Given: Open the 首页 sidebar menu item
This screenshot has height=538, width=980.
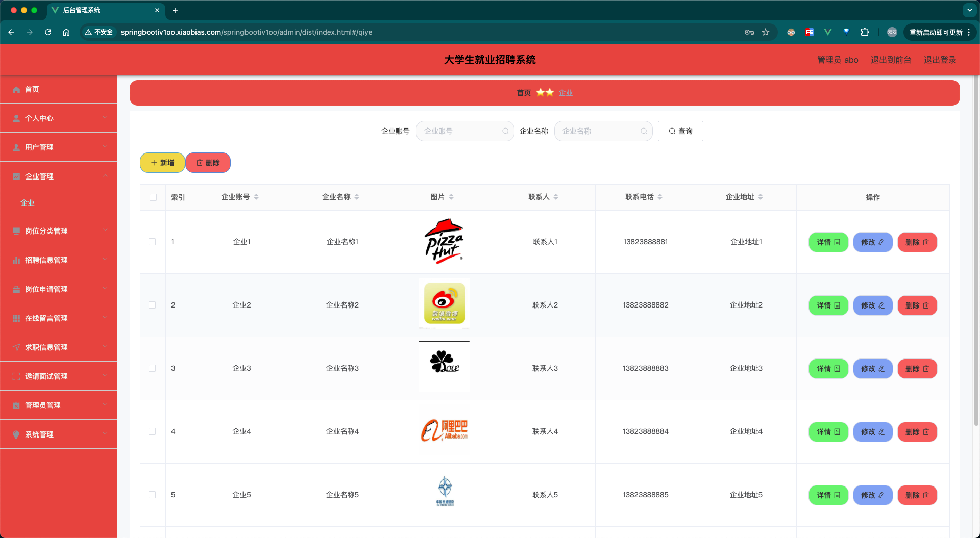Looking at the screenshot, I should tap(59, 90).
